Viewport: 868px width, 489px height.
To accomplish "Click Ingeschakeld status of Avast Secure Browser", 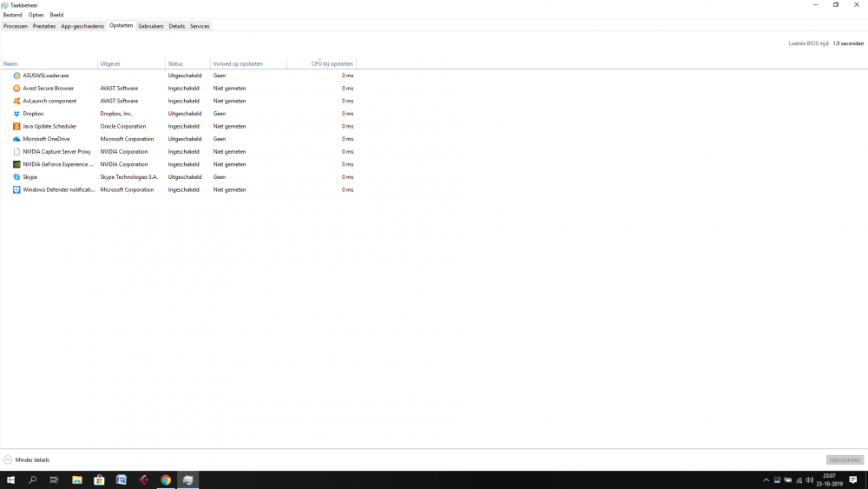I will [184, 88].
